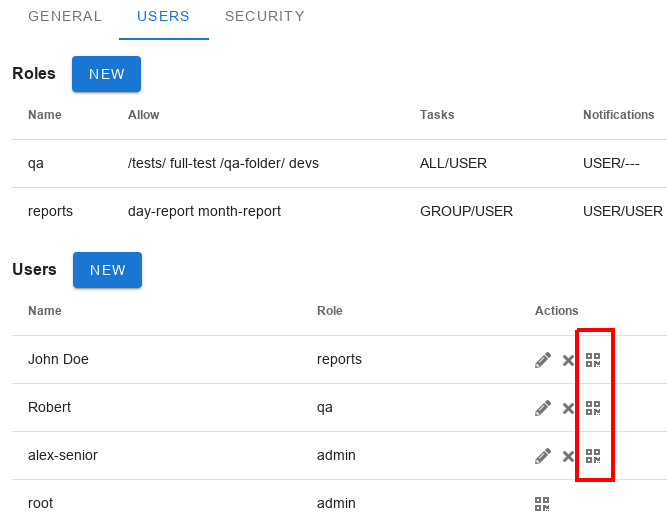Click the root user name

[40, 503]
